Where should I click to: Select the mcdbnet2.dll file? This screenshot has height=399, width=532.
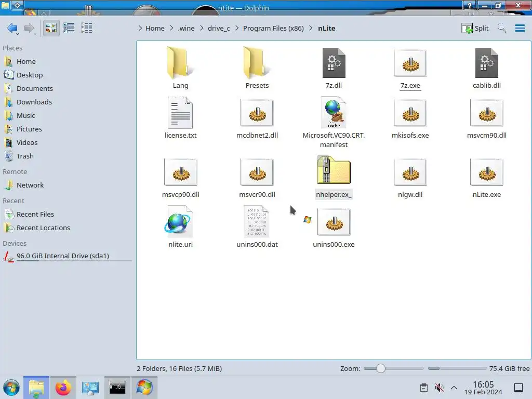click(257, 118)
